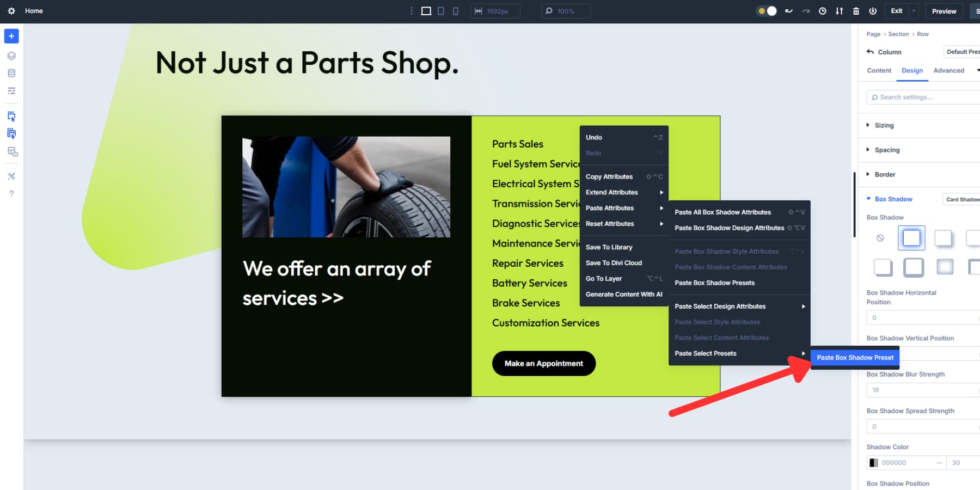Image resolution: width=980 pixels, height=490 pixels.
Task: Switch to the Advanced tab
Action: click(948, 70)
